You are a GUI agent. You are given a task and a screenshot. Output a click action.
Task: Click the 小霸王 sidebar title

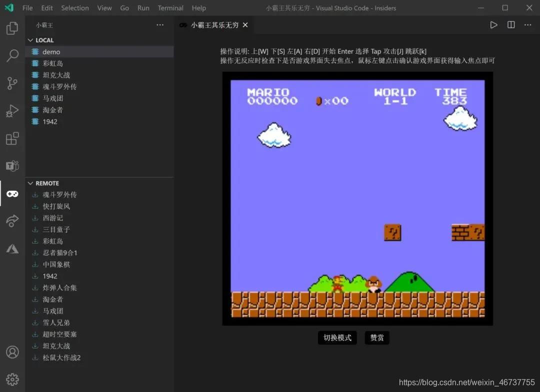tap(45, 25)
